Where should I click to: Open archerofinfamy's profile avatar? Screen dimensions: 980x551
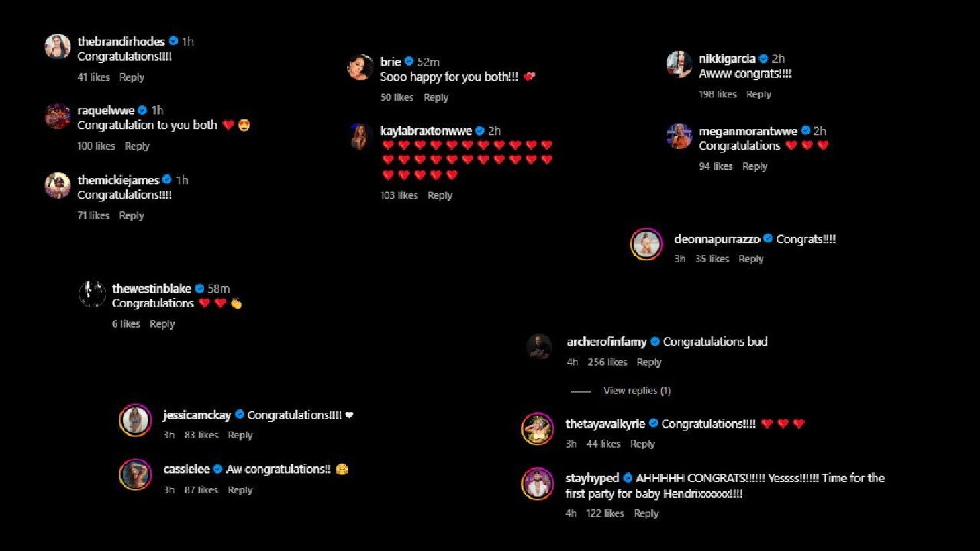(x=539, y=347)
